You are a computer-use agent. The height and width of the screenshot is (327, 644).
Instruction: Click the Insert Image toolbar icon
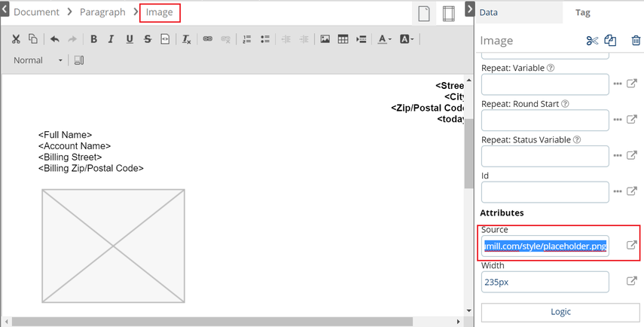click(325, 39)
